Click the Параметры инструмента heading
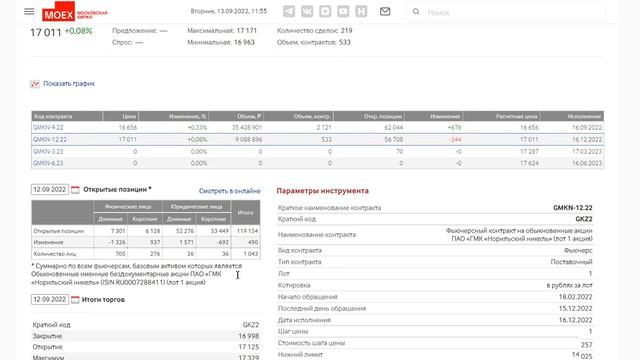Image resolution: width=640 pixels, height=360 pixels. click(322, 191)
